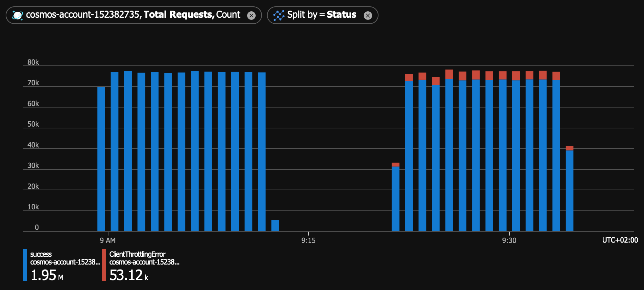Click the red ClientThrottlingError legend swatch
This screenshot has height=290, width=644.
pos(104,265)
